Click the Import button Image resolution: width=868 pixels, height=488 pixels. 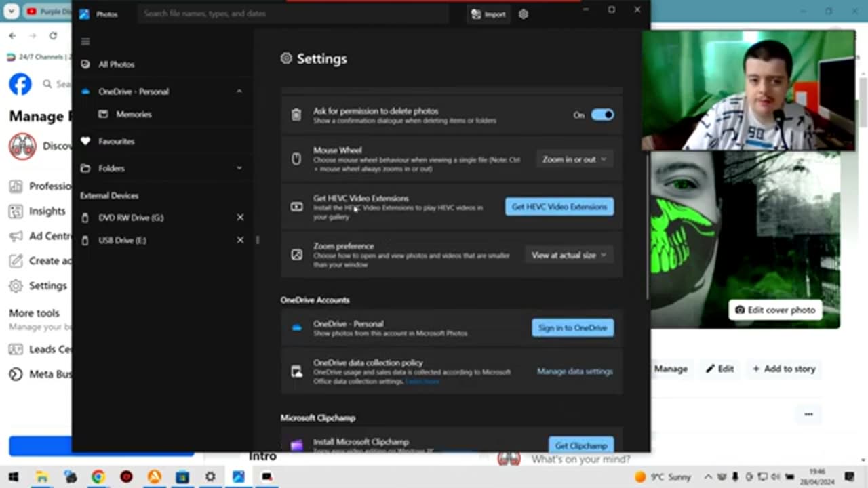[488, 14]
